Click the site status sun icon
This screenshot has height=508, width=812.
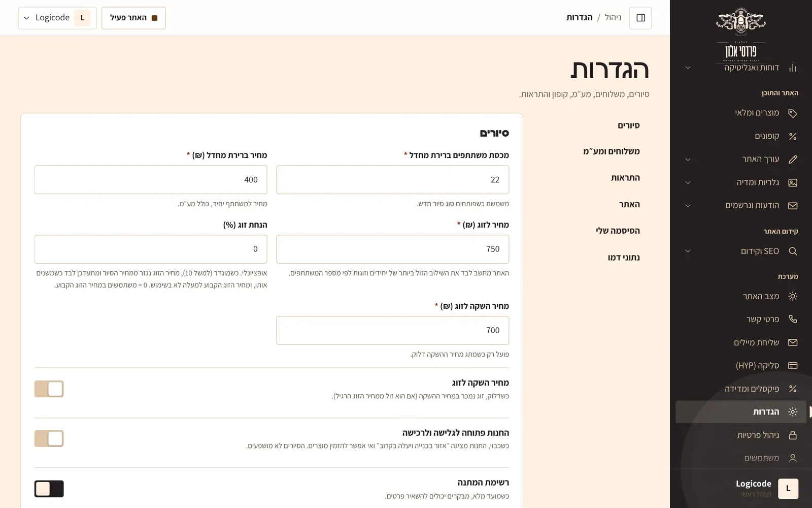coord(793,296)
